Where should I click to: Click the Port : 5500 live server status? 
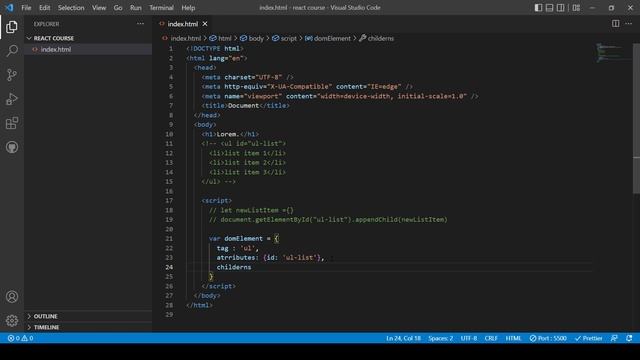click(548, 338)
